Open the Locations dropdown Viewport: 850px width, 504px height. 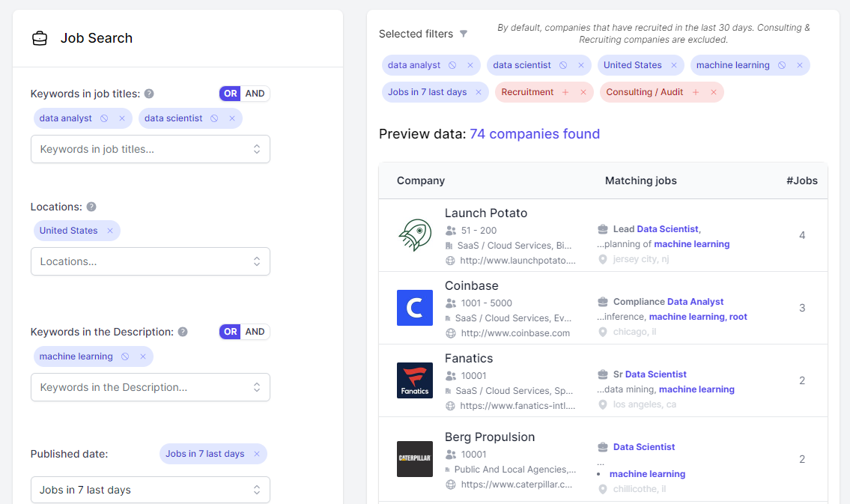point(150,261)
